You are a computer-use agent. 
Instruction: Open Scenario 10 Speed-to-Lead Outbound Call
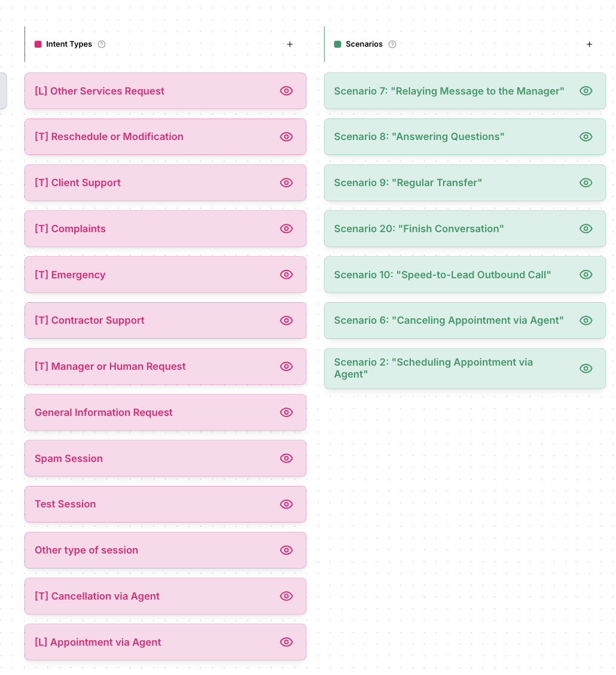click(465, 275)
